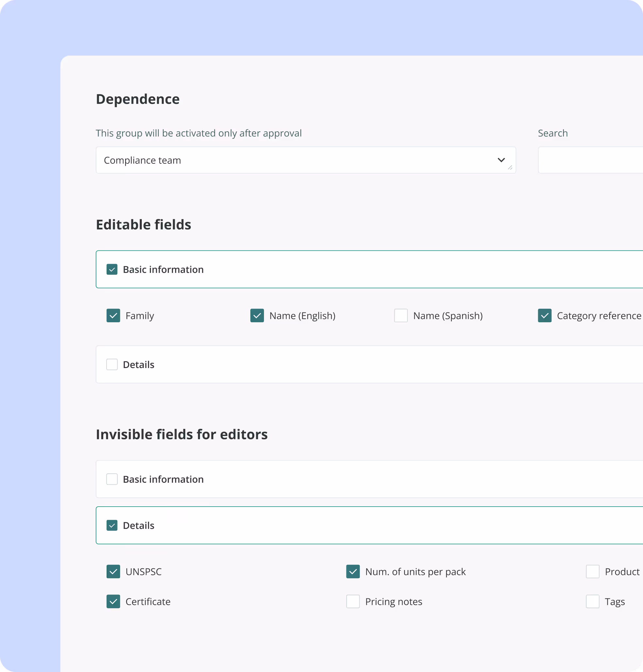643x672 pixels.
Task: Click the dropdown resize handle icon
Action: (x=510, y=168)
